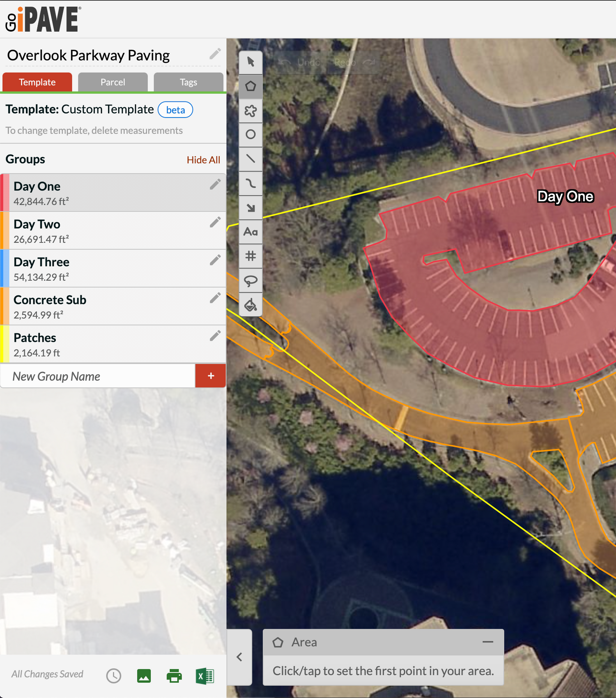Export measurements to Excel
The image size is (616, 698).
tap(205, 676)
